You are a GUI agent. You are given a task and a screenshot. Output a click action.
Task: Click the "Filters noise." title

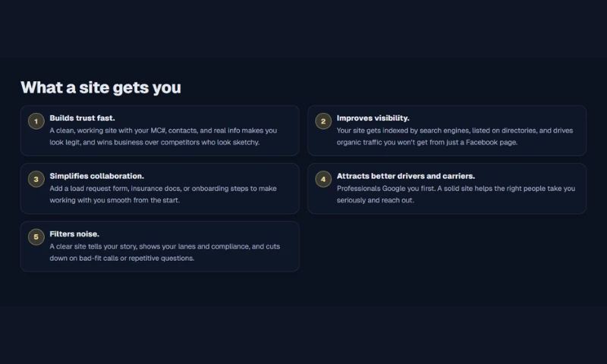pos(74,234)
